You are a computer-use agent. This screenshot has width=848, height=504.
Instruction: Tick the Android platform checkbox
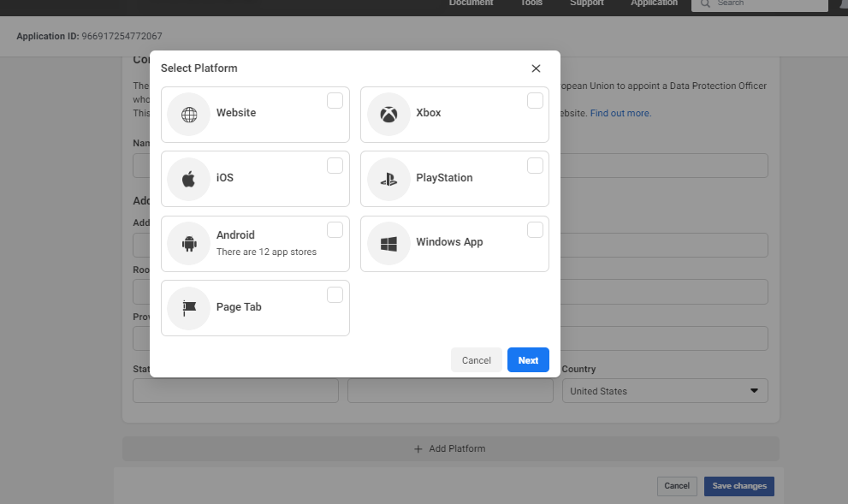pos(335,230)
